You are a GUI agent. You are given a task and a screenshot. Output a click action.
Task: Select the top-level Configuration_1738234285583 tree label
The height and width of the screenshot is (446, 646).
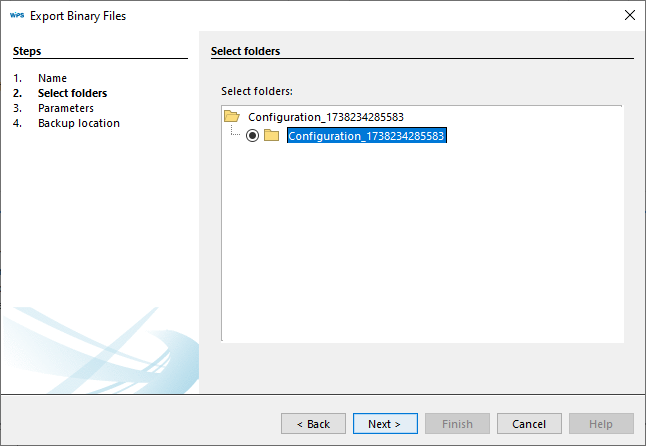point(325,117)
